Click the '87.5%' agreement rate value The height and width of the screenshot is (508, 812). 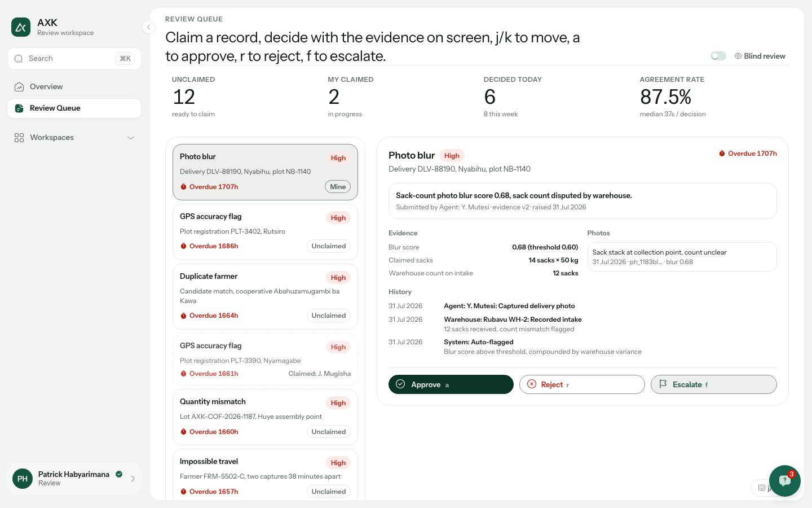pos(665,97)
